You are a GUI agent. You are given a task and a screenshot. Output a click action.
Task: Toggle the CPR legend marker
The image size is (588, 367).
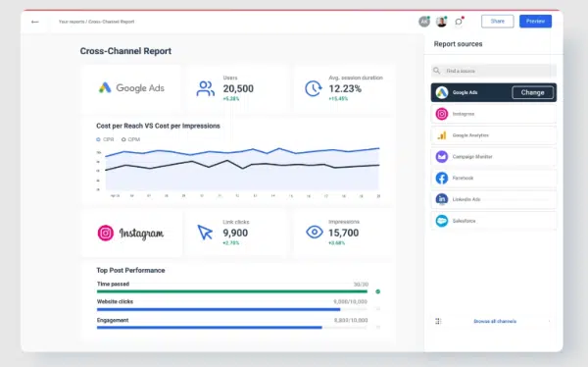(98, 139)
